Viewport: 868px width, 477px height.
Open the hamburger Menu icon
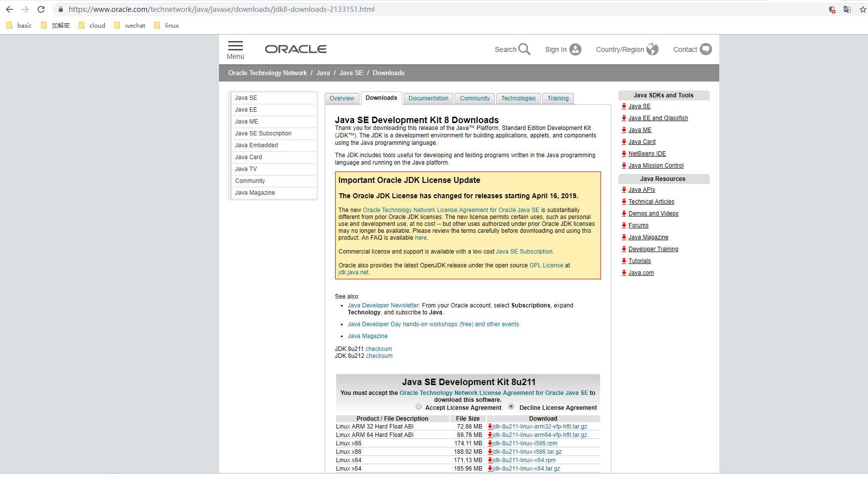pyautogui.click(x=235, y=45)
